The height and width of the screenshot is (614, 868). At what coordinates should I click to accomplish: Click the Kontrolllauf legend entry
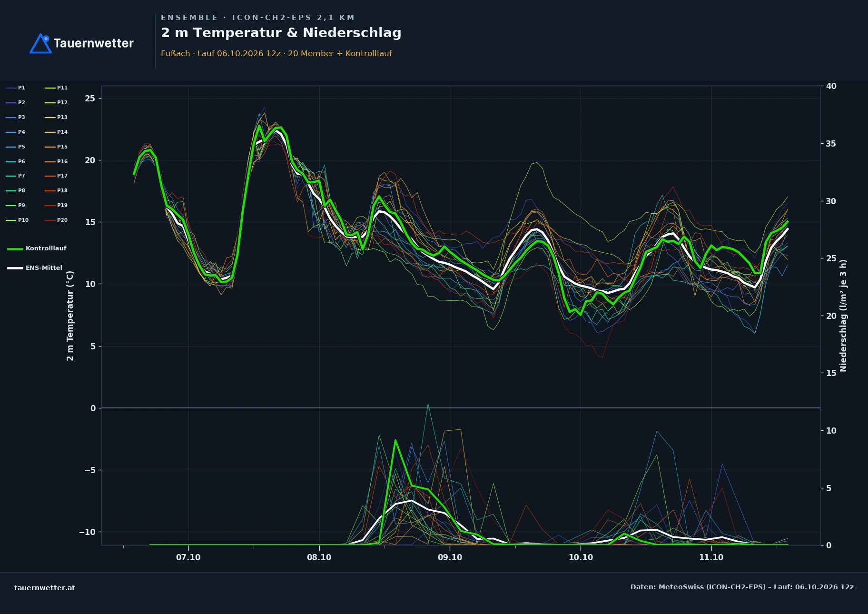pyautogui.click(x=37, y=248)
